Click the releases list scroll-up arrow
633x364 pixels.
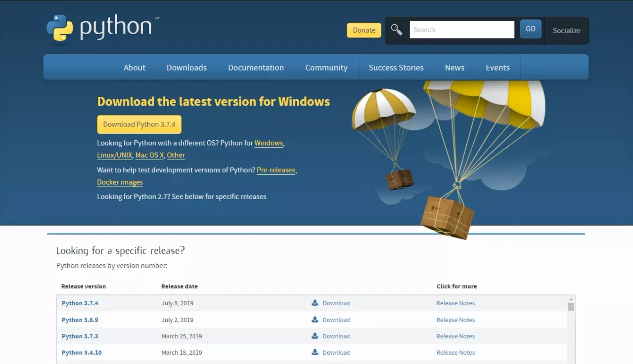point(571,299)
